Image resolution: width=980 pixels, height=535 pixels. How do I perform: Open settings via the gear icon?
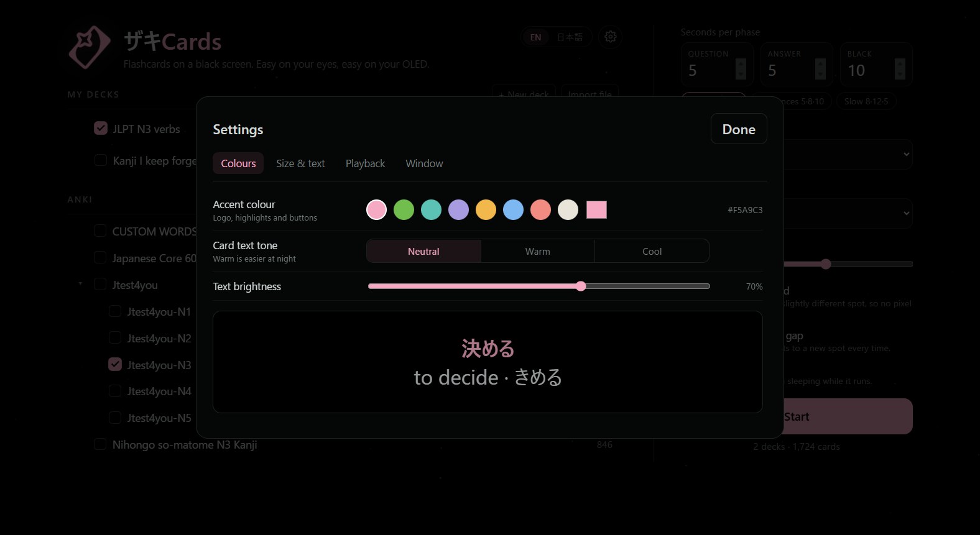(611, 37)
